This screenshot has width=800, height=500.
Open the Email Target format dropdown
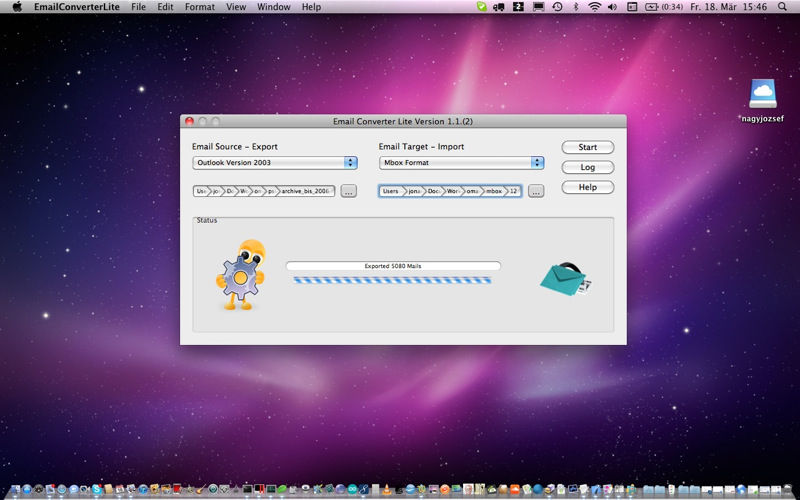(461, 163)
